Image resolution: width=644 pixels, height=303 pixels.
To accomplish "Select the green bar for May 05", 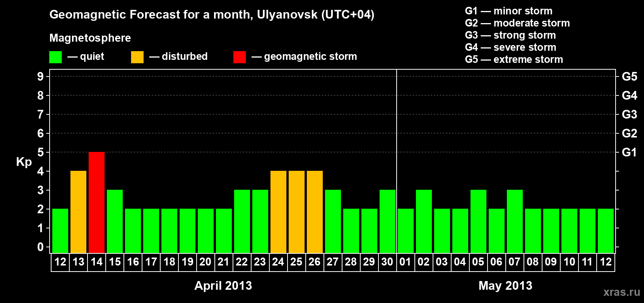I will [478, 221].
